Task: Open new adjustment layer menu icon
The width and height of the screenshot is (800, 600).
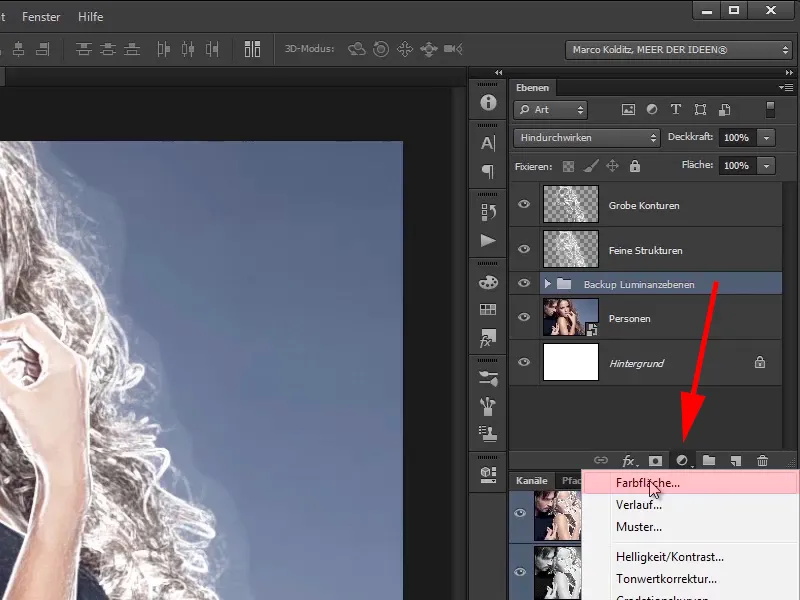Action: [x=683, y=461]
